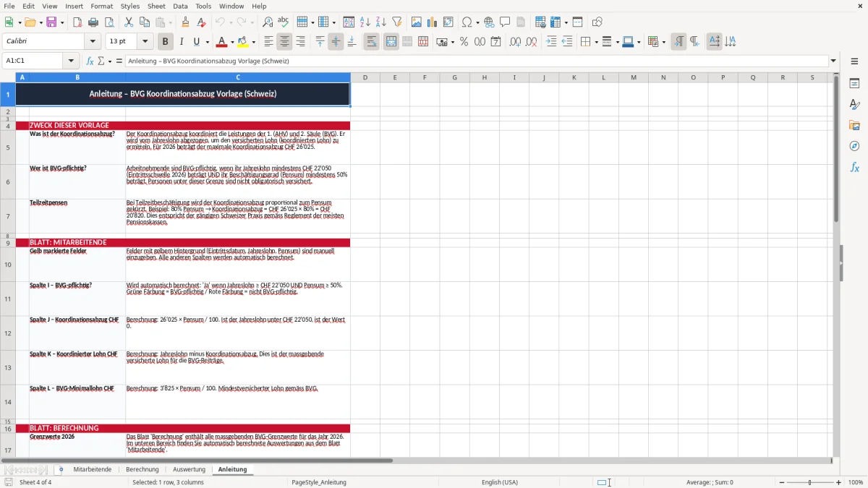Click the sidebar Properties icon
The image size is (868, 488).
pyautogui.click(x=854, y=84)
